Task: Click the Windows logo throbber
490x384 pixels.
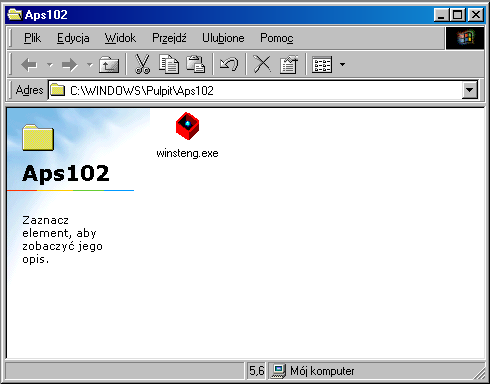Action: pyautogui.click(x=465, y=38)
